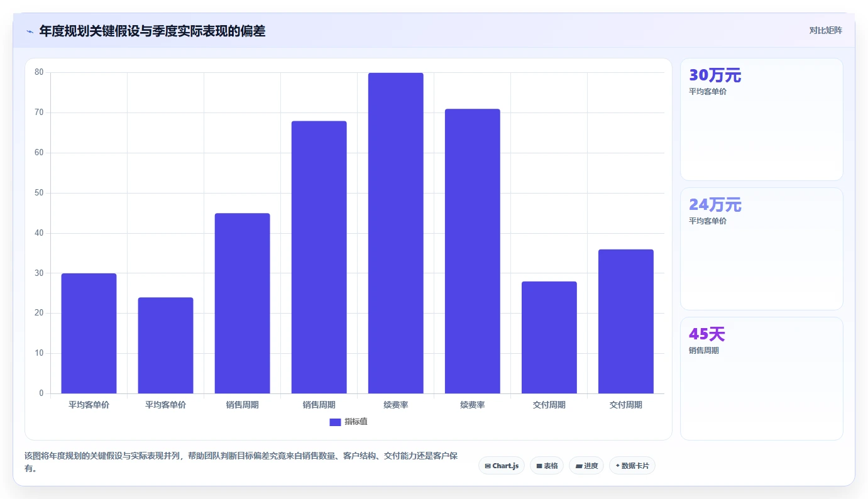Click the bar reaching 71
The image size is (868, 499).
pos(472,251)
